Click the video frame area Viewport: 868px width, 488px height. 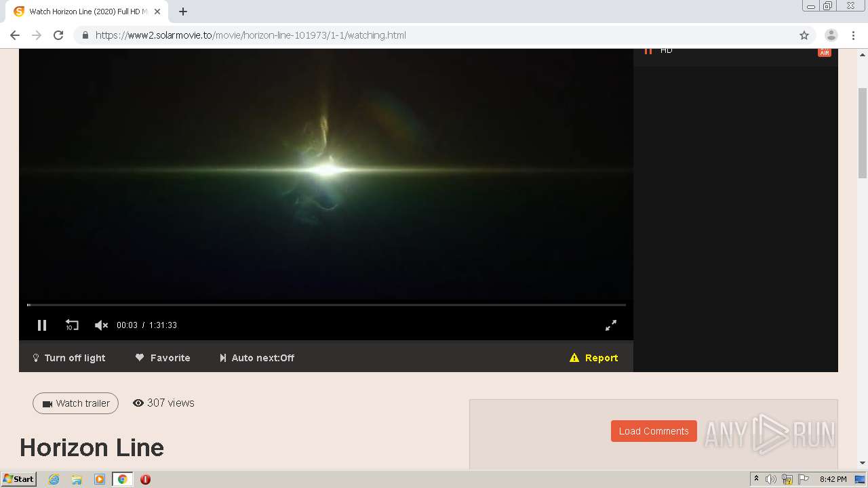[326, 175]
